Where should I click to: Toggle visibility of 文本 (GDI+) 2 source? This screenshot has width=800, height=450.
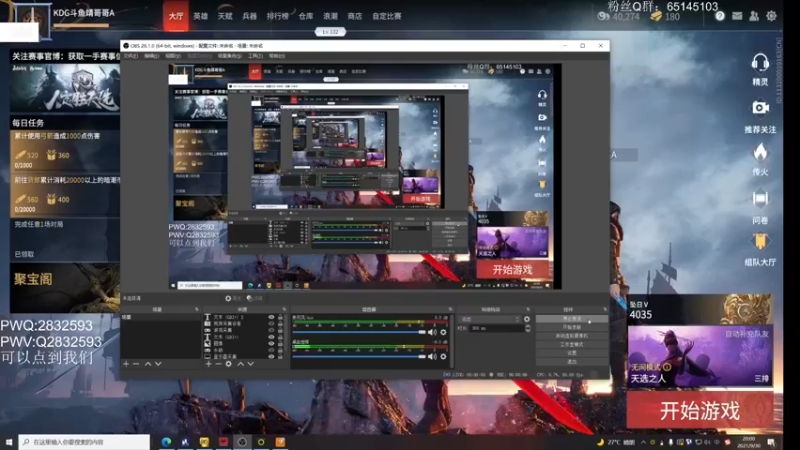(x=271, y=317)
